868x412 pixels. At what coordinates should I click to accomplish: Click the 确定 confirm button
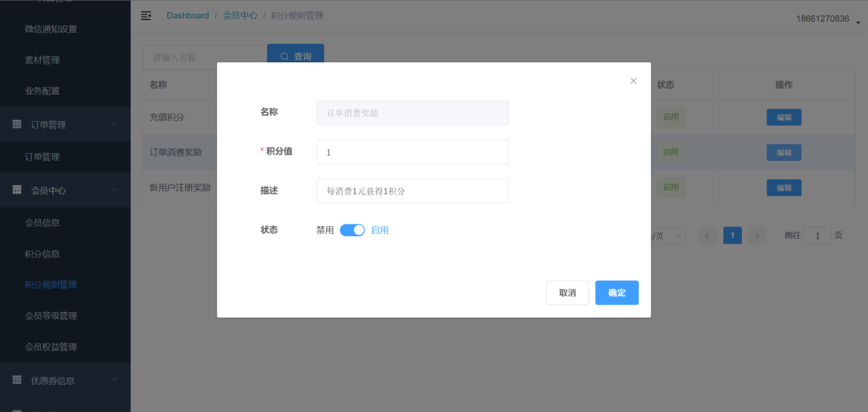point(617,292)
